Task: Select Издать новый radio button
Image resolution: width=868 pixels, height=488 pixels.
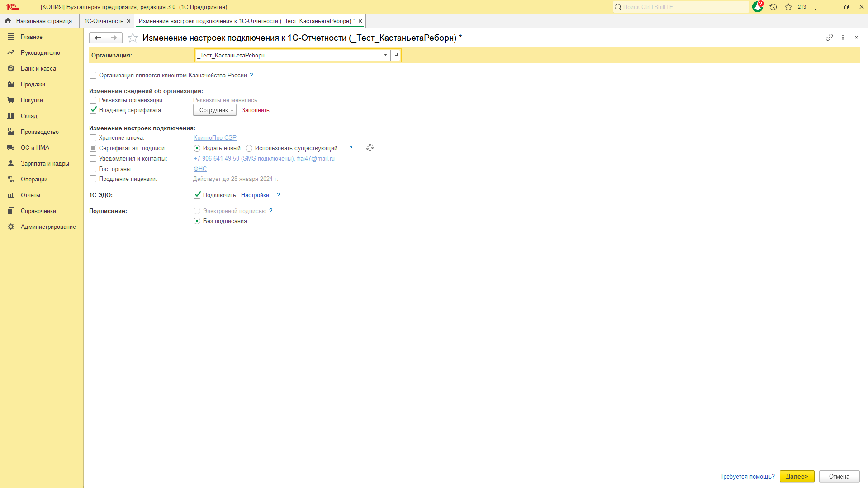Action: click(x=197, y=148)
